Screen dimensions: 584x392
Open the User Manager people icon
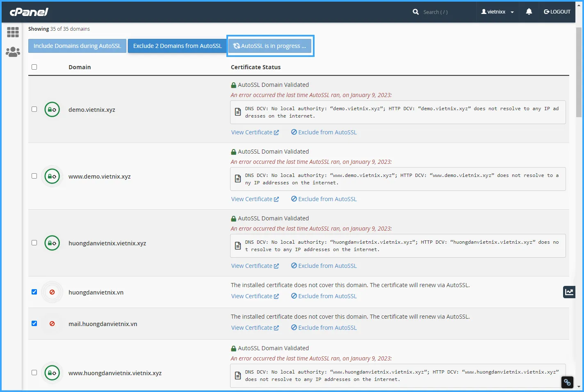[13, 52]
